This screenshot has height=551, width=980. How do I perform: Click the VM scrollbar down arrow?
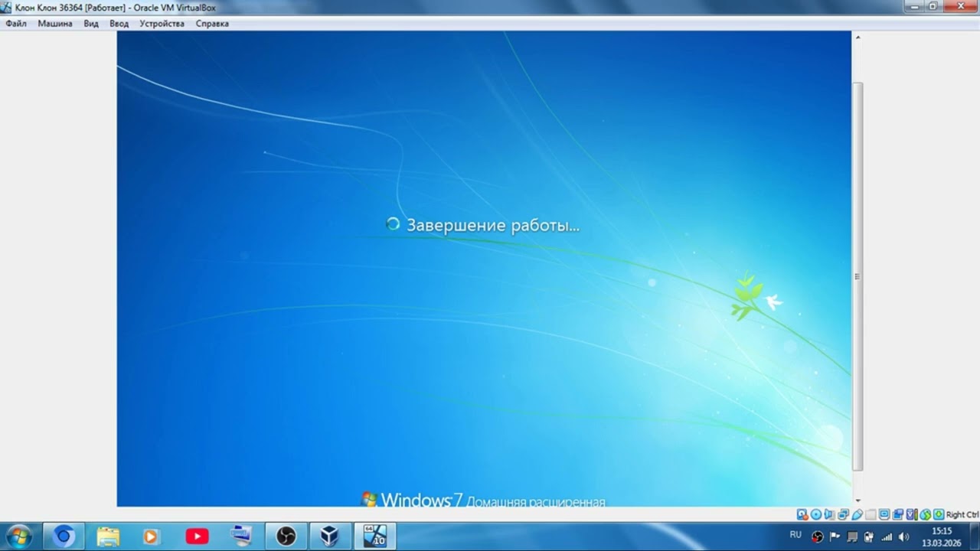857,500
